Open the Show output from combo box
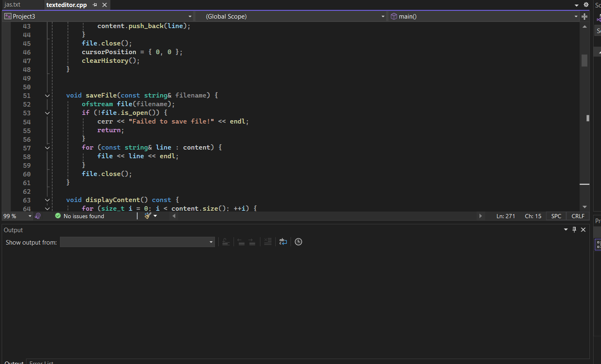This screenshot has width=601, height=364. (x=137, y=242)
